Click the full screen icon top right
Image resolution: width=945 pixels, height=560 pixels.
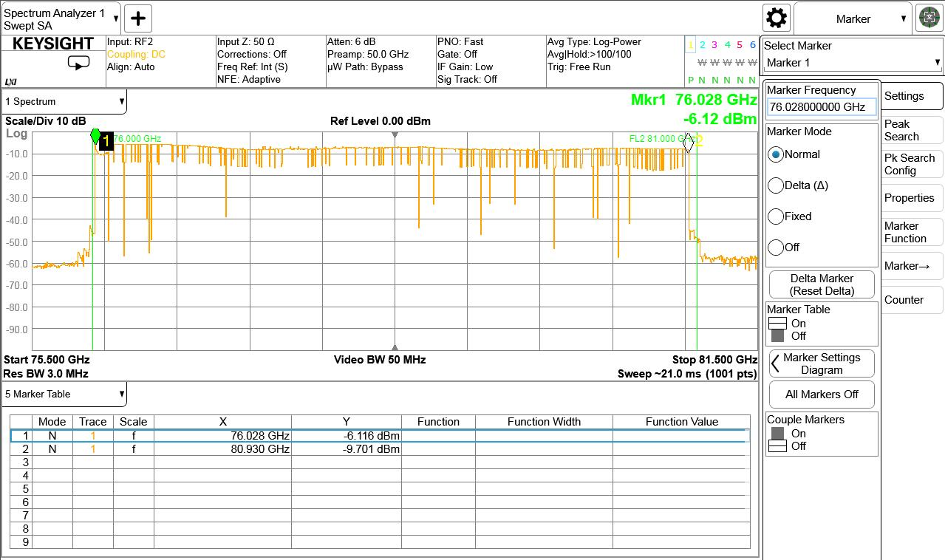[x=929, y=18]
